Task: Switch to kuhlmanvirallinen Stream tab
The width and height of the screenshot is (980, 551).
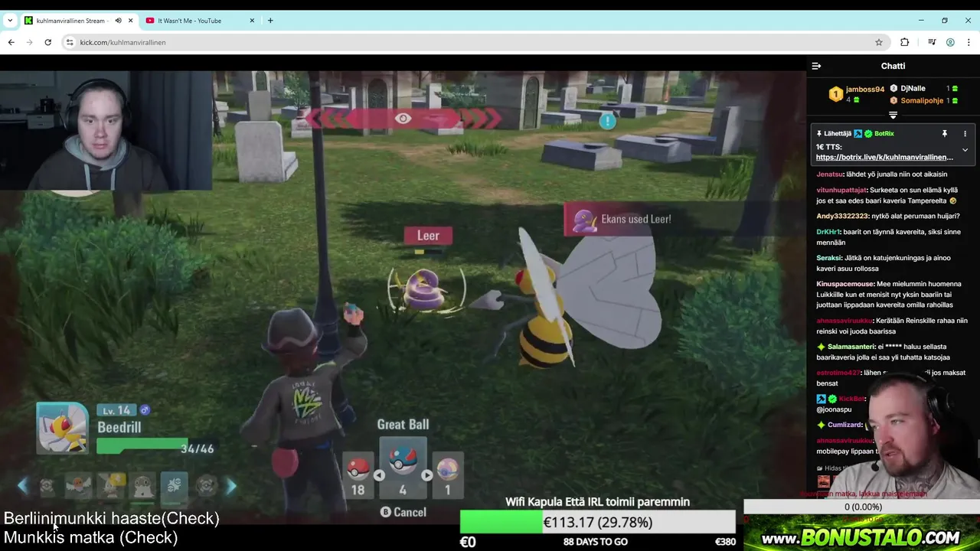Action: coord(70,21)
